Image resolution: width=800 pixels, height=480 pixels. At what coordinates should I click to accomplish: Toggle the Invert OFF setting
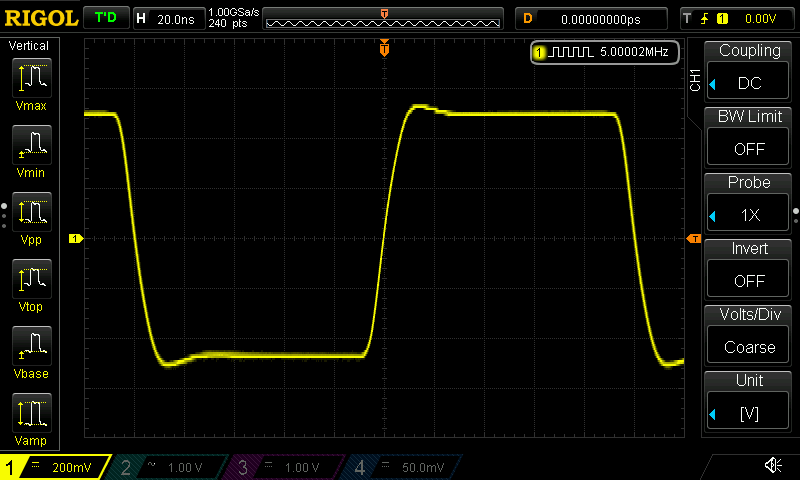pos(749,270)
